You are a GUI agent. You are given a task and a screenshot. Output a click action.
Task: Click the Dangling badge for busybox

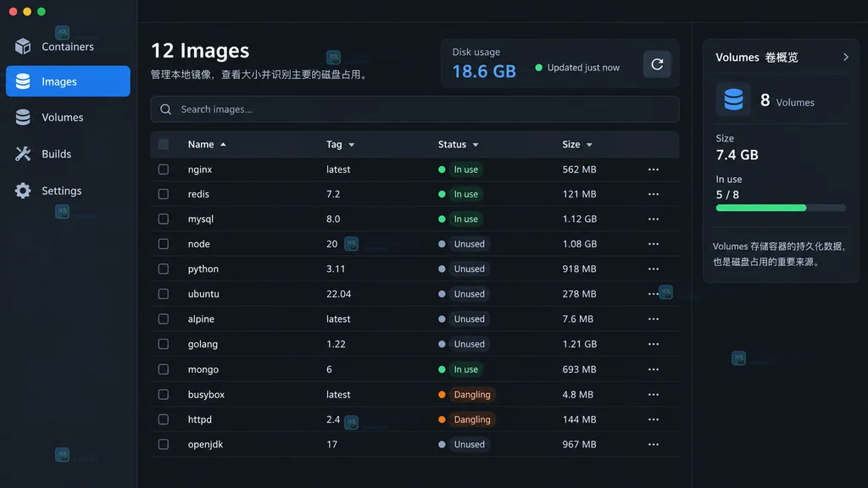click(x=472, y=395)
